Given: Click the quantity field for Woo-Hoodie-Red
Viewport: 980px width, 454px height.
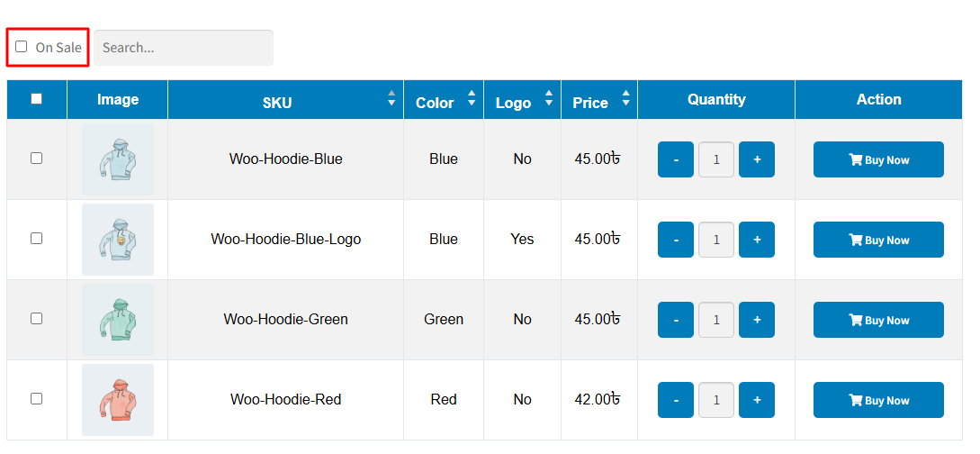Looking at the screenshot, I should (x=716, y=400).
